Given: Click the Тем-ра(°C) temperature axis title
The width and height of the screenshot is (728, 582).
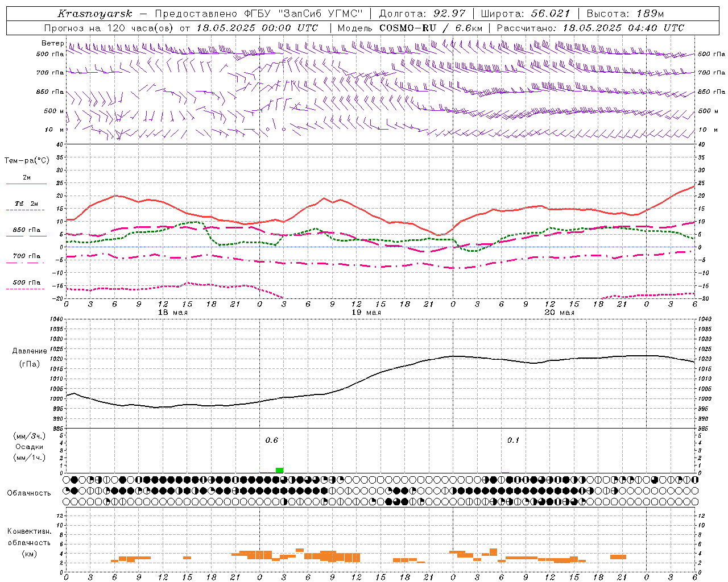Looking at the screenshot, I should pos(27,161).
